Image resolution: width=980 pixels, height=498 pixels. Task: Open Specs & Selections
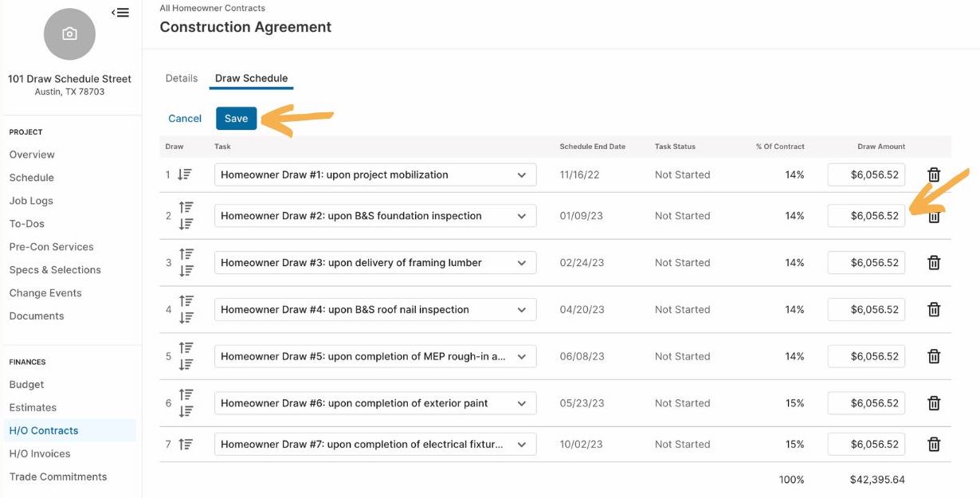pos(55,270)
